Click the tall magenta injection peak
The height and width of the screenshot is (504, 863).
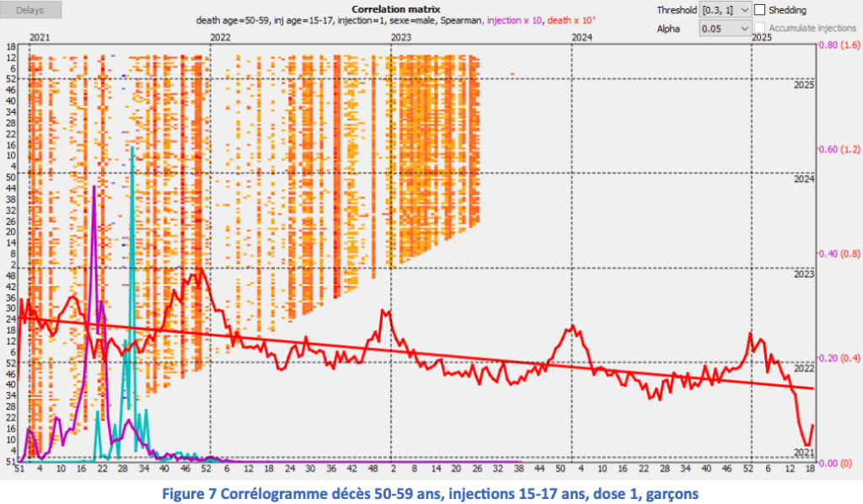(x=94, y=187)
